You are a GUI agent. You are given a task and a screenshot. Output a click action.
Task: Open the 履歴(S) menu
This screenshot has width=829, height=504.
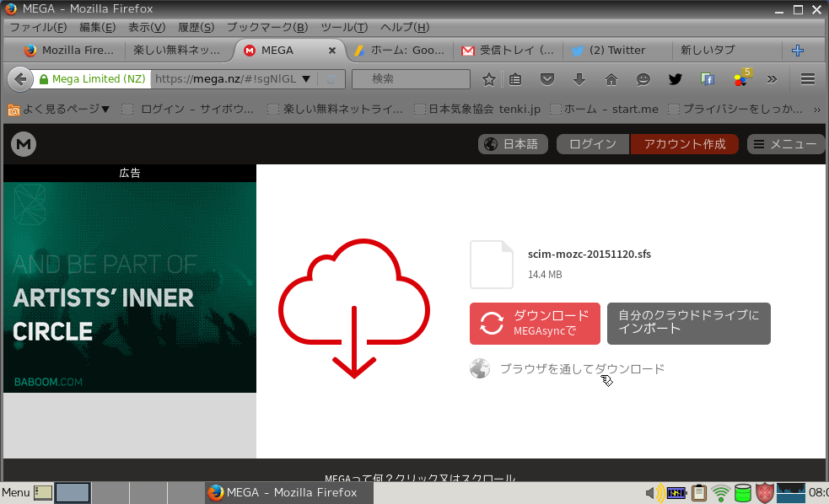point(196,27)
